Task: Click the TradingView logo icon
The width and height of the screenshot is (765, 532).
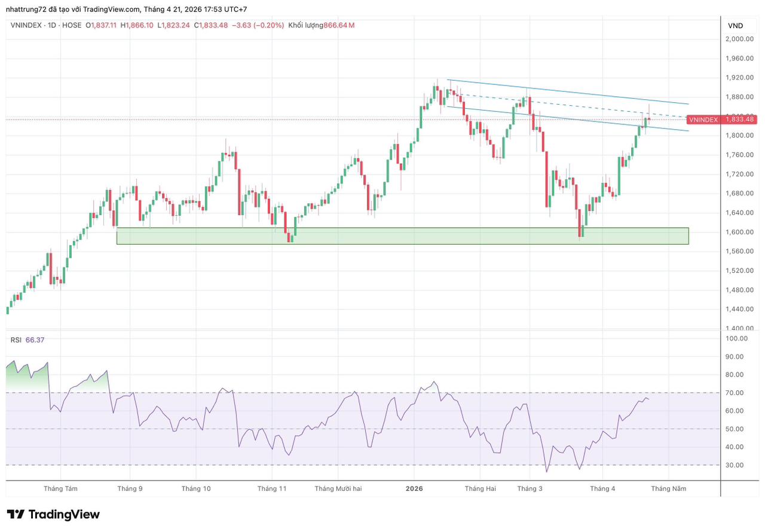Action: [x=16, y=515]
